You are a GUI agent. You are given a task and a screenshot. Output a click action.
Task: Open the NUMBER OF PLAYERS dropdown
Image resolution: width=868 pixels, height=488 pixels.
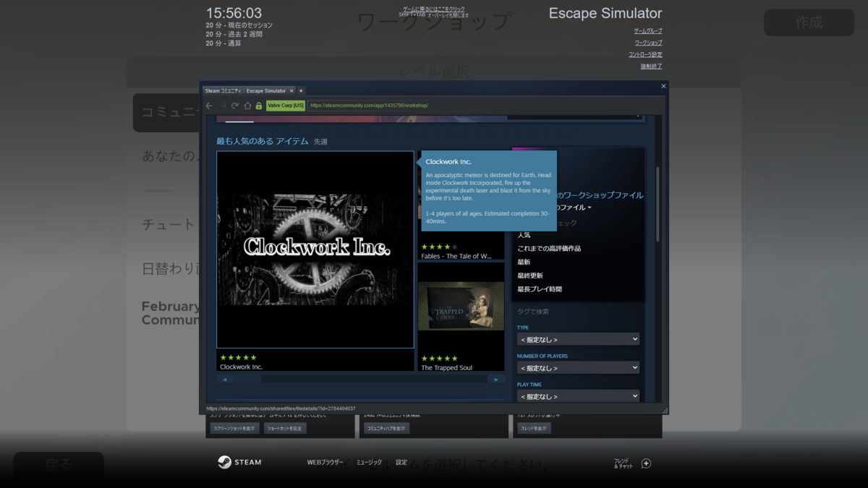[x=578, y=368]
